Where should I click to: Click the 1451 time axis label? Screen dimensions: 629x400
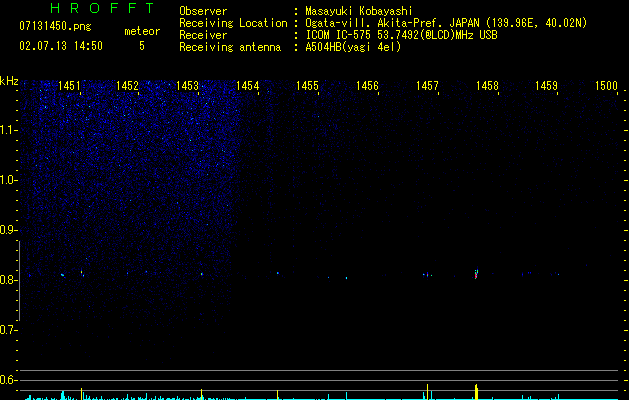pos(69,86)
